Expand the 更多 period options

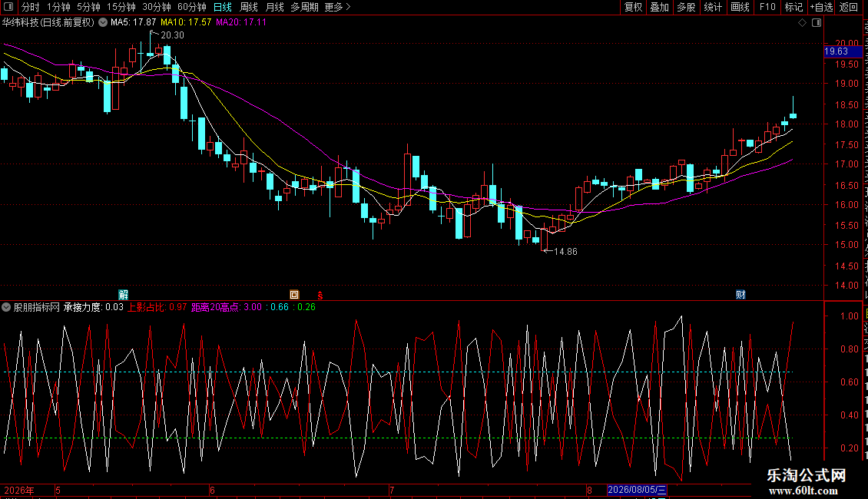pyautogui.click(x=338, y=7)
